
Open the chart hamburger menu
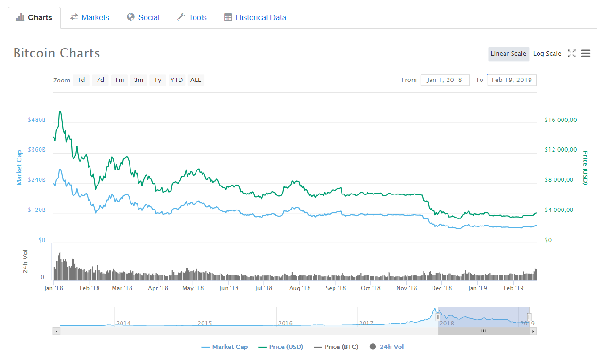[x=586, y=53]
